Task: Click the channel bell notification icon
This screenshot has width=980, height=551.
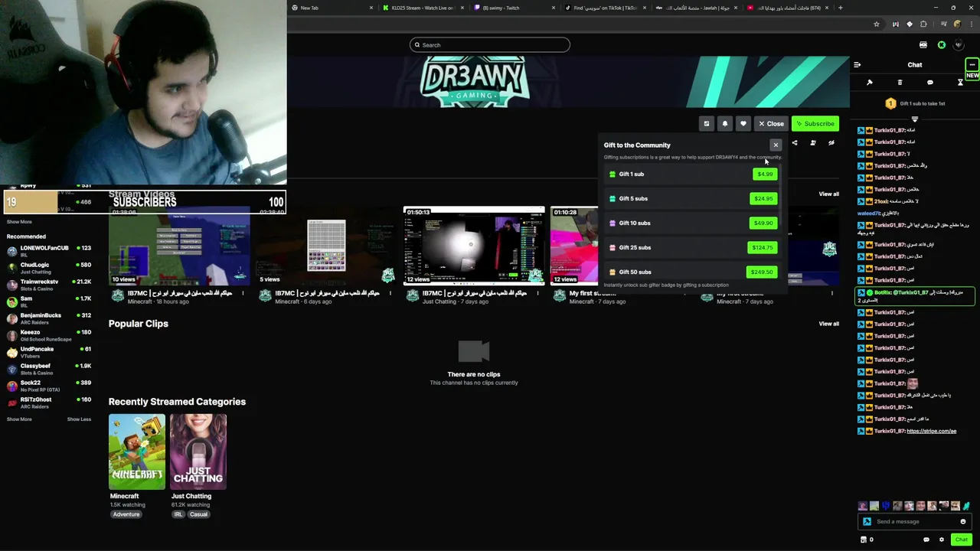Action: [x=725, y=123]
